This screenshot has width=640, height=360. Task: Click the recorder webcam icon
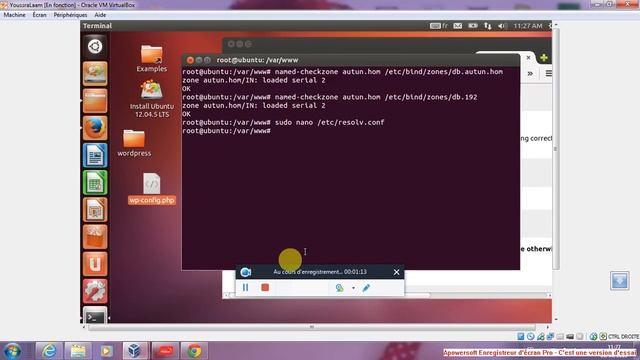[x=339, y=288]
